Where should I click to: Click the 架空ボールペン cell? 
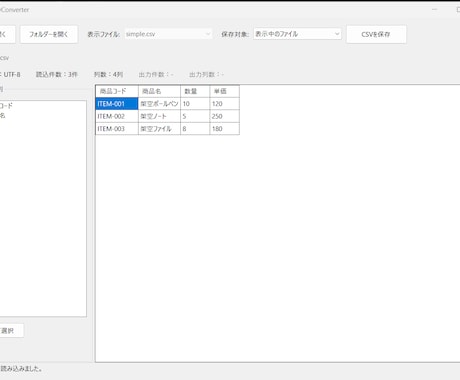(x=159, y=104)
